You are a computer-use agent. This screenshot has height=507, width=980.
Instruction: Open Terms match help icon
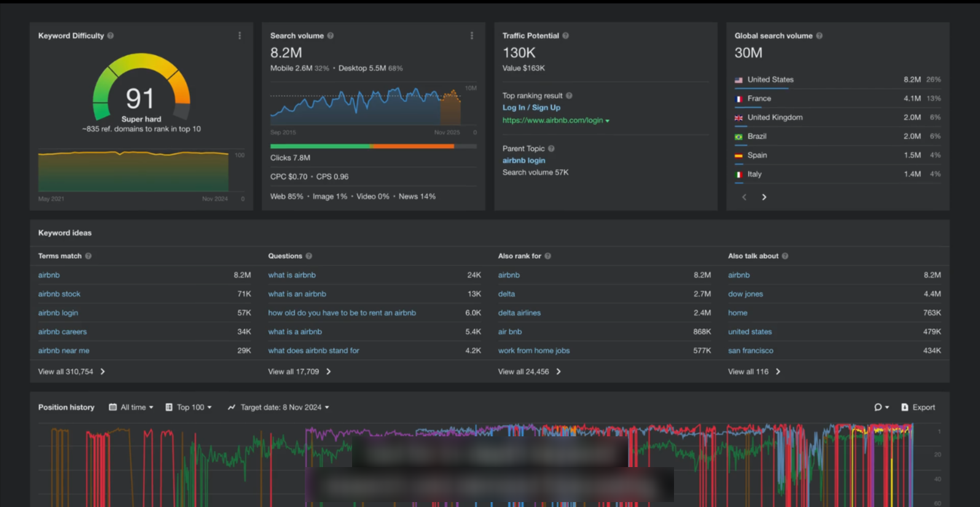pyautogui.click(x=88, y=256)
